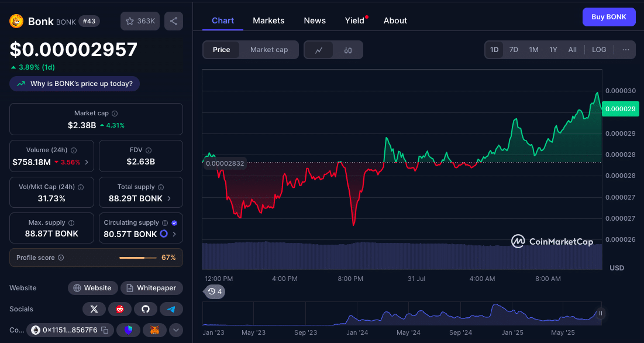Click Max. supply info icon
Image resolution: width=644 pixels, height=343 pixels.
[71, 223]
